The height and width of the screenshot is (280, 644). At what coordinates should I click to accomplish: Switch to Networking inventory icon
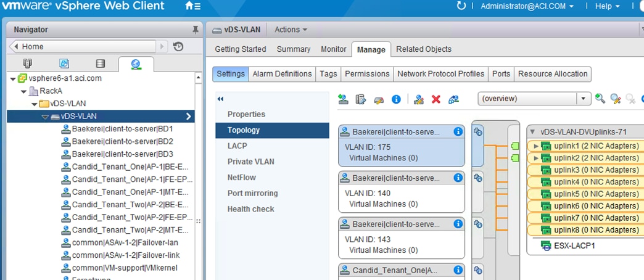point(136,64)
